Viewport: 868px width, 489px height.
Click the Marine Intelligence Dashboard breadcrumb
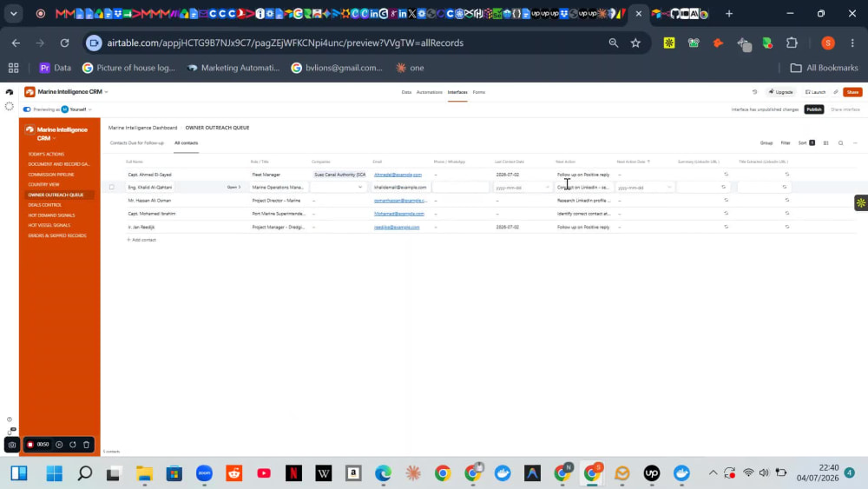pyautogui.click(x=143, y=128)
